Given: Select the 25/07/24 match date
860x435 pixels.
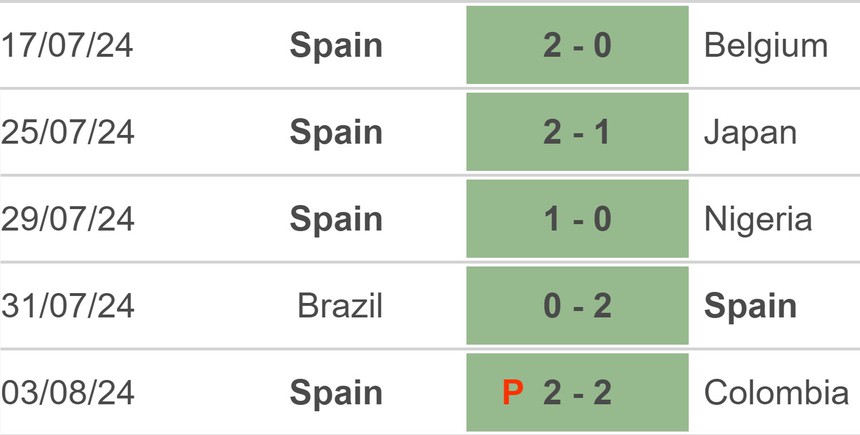Looking at the screenshot, I should (69, 132).
